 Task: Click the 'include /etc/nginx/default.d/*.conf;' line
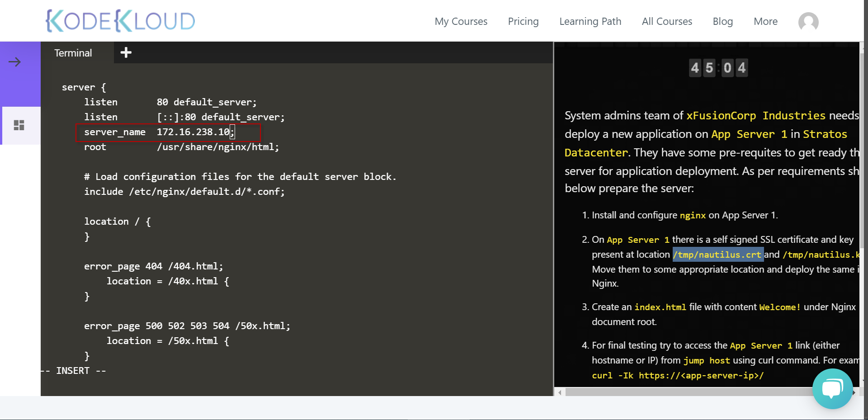pyautogui.click(x=184, y=192)
